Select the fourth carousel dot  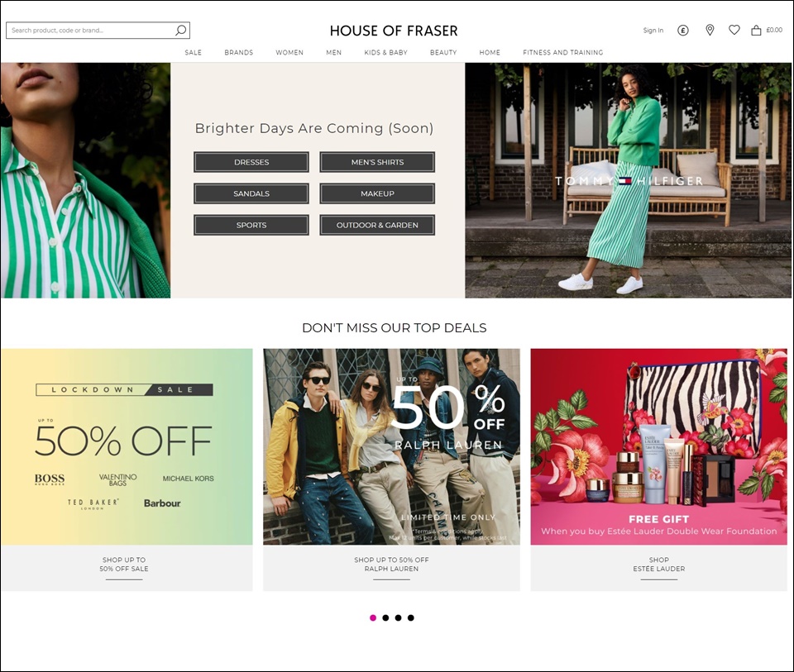(x=411, y=617)
